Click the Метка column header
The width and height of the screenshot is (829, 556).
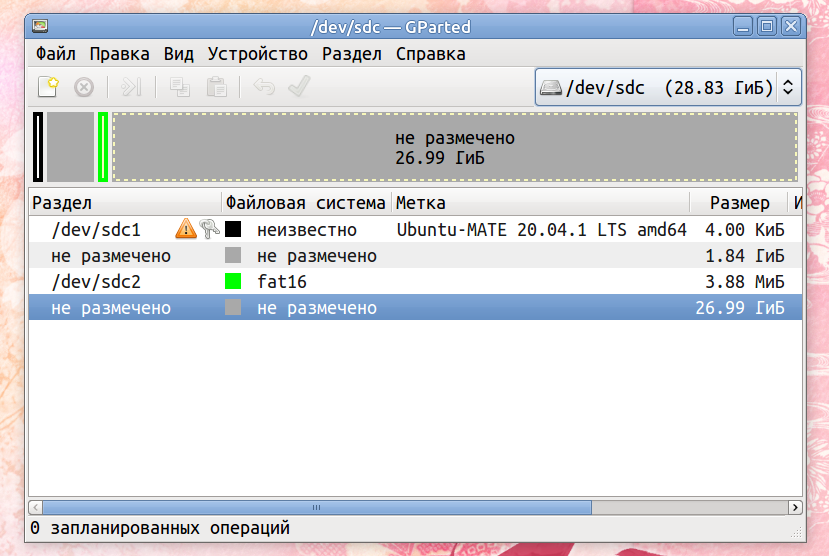(540, 202)
